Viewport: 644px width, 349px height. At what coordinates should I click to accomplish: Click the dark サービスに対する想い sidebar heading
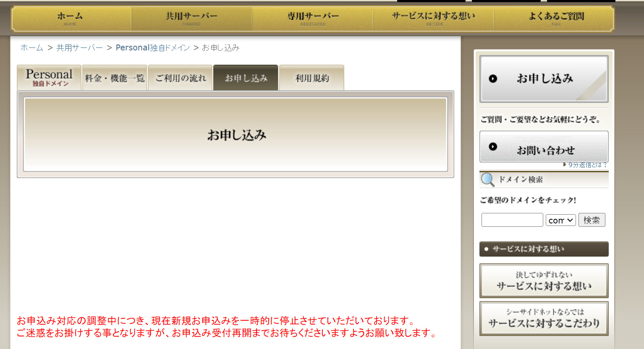click(544, 249)
